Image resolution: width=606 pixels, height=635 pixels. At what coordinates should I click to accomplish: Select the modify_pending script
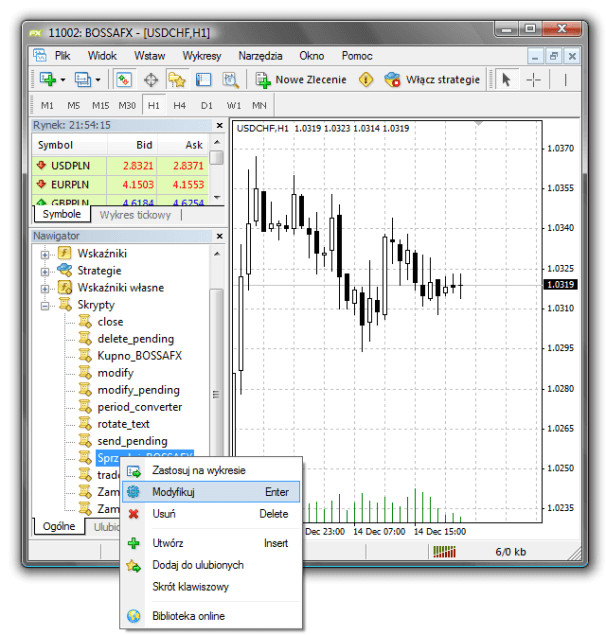click(x=139, y=390)
